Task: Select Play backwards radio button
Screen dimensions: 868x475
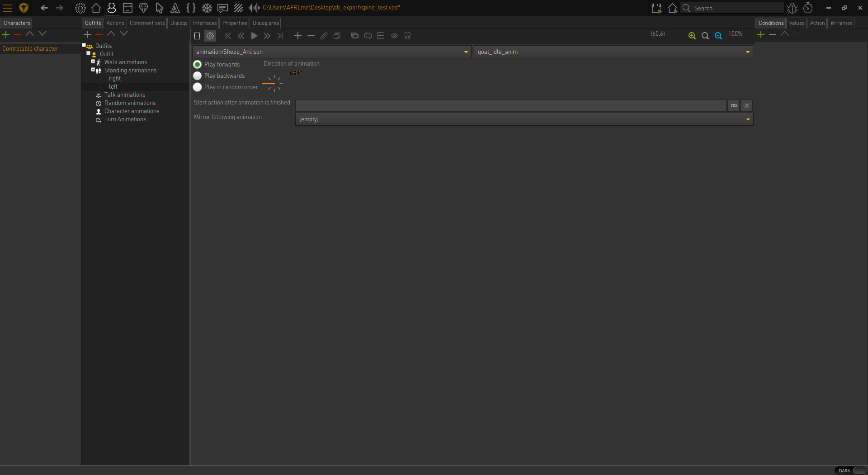Action: (198, 76)
